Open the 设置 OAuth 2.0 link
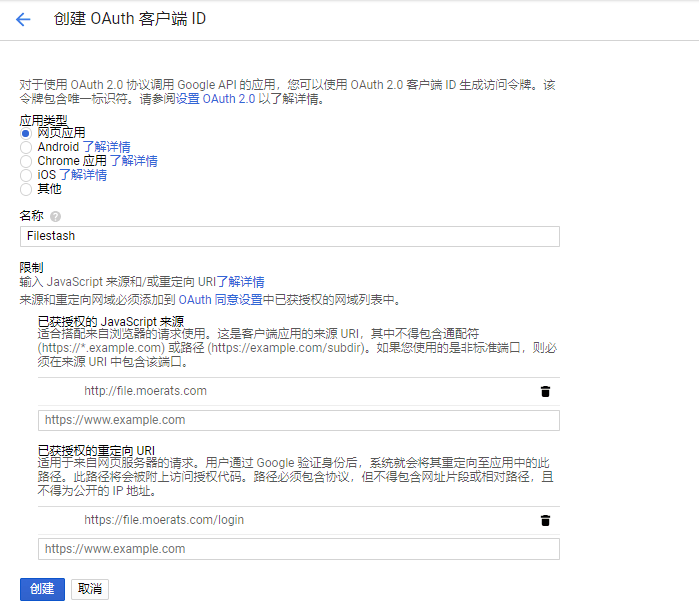Viewport: 699px width, 607px height. [x=215, y=98]
